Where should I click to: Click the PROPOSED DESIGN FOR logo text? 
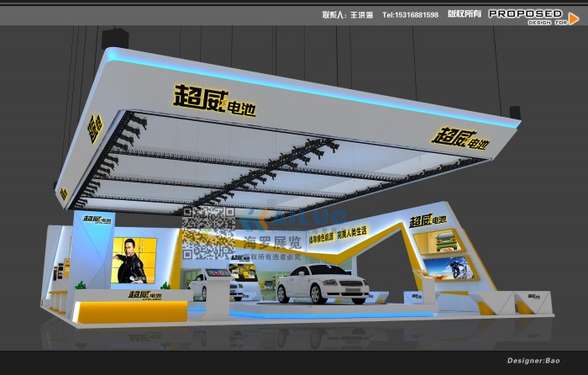coord(527,18)
